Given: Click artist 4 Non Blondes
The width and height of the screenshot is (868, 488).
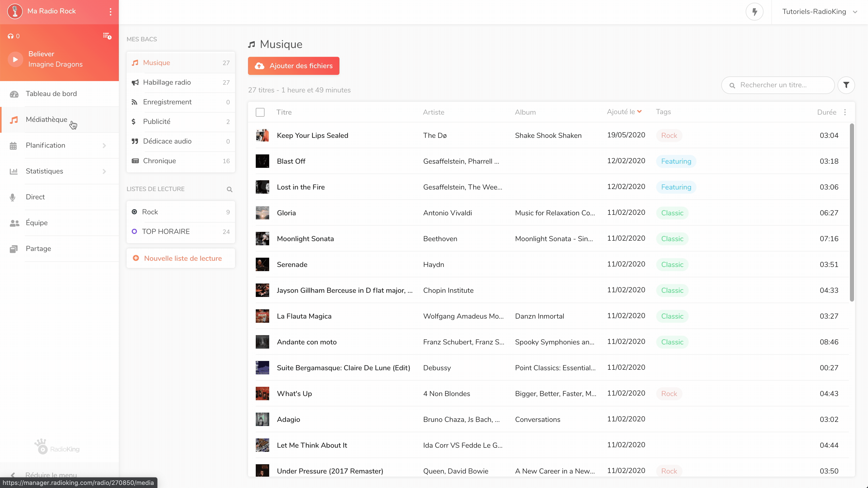Looking at the screenshot, I should click(446, 394).
